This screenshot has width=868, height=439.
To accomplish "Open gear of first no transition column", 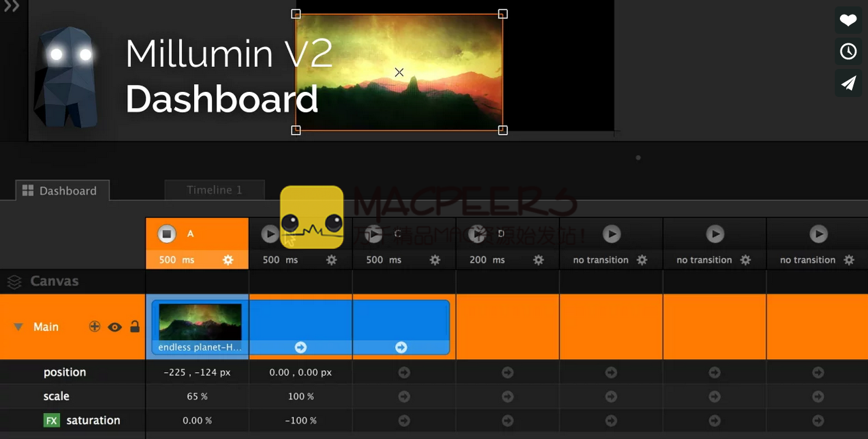I will point(642,260).
